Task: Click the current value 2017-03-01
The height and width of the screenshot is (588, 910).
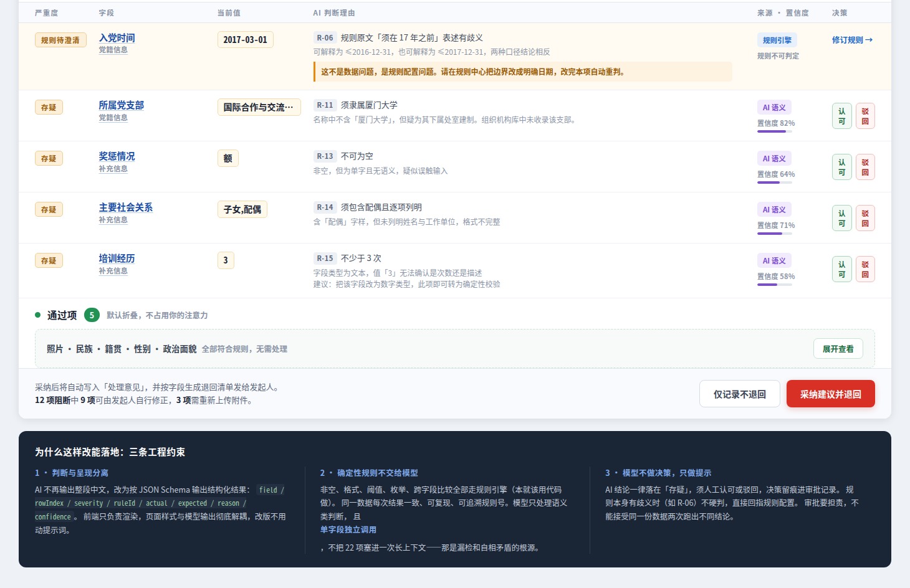Action: (245, 40)
